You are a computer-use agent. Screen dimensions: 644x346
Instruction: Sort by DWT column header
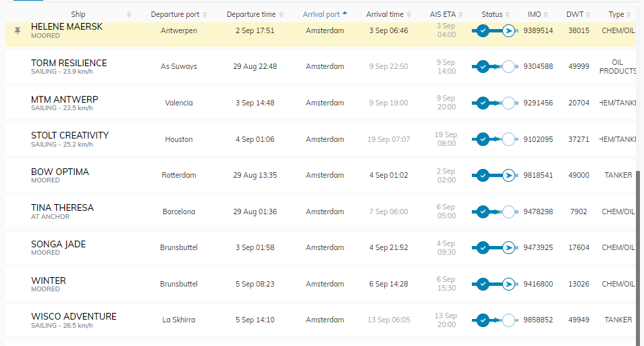point(575,14)
